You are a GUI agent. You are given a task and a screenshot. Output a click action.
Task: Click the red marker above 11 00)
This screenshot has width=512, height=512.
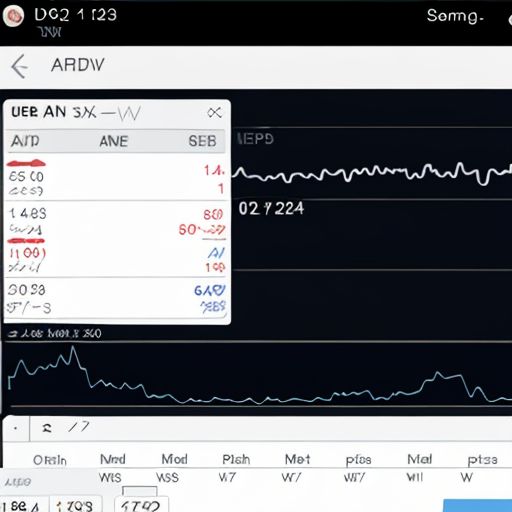pos(26,241)
